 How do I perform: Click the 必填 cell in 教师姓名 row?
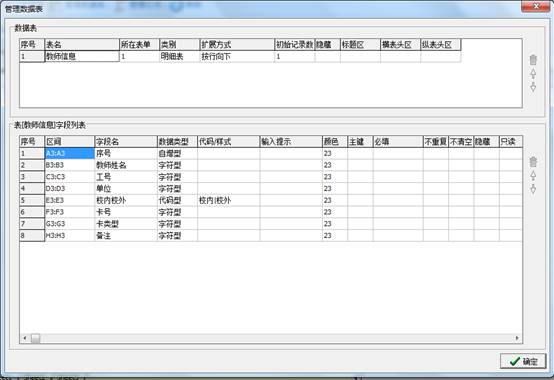coord(398,165)
